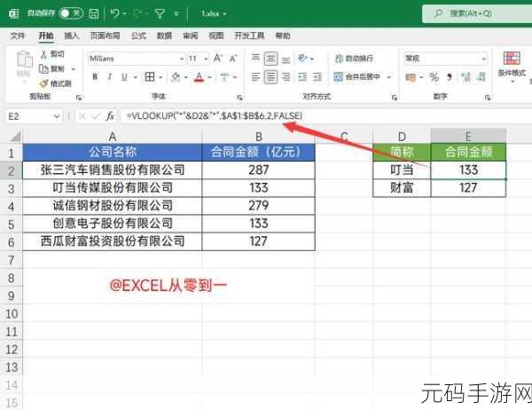The image size is (532, 410).
Task: Expand the 复制 dropdown arrow
Action: click(x=73, y=69)
